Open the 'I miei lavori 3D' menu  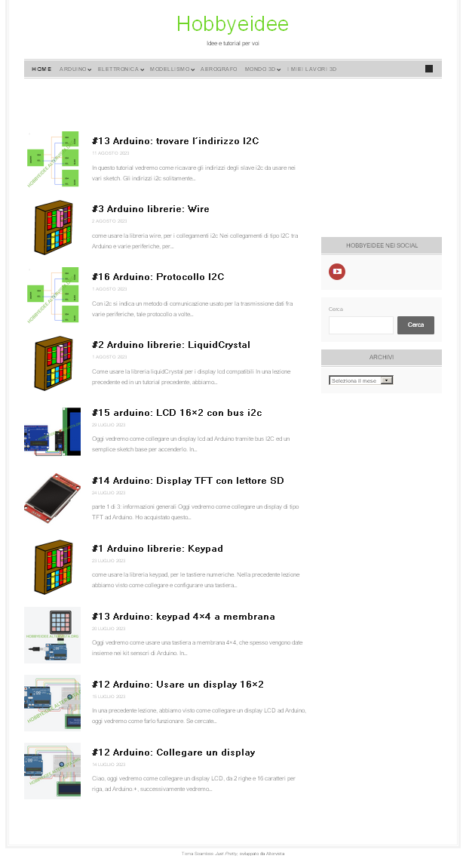click(x=311, y=69)
